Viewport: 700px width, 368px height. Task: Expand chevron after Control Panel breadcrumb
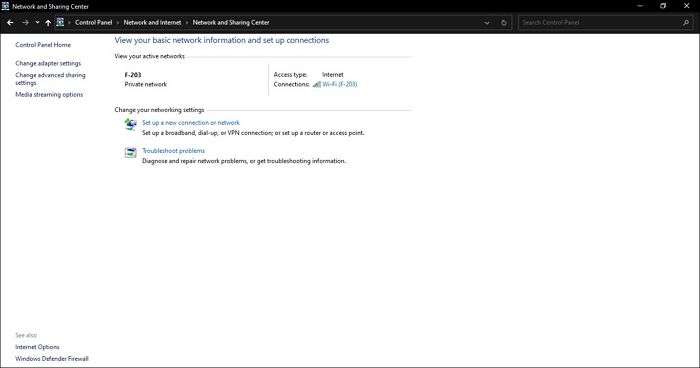(118, 22)
